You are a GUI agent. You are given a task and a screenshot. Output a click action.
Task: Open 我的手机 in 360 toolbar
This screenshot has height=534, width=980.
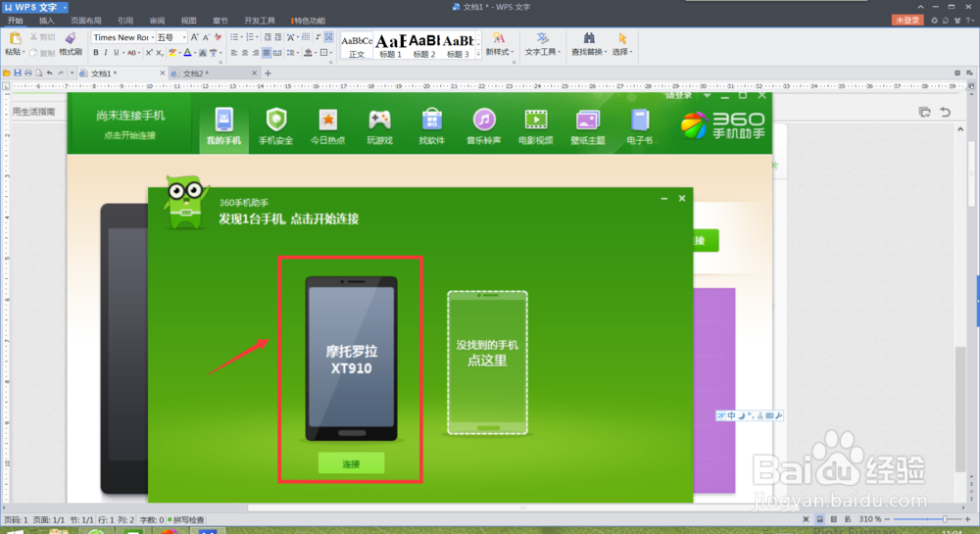click(x=223, y=126)
